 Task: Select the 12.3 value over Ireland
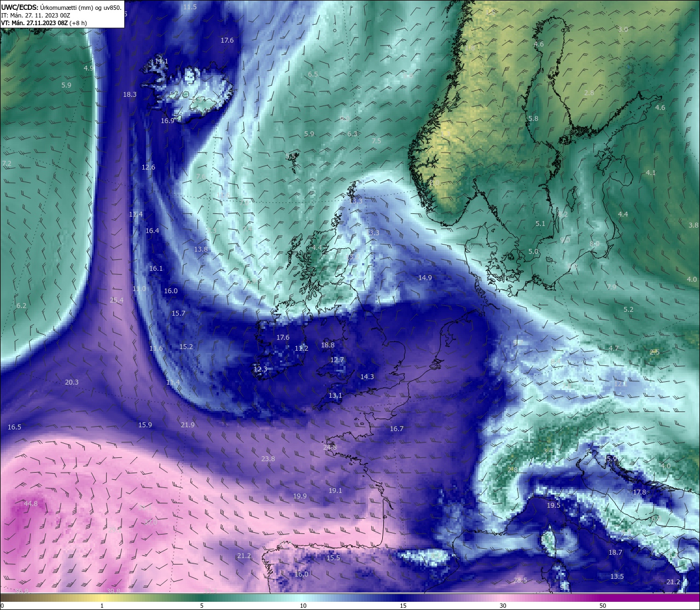260,369
